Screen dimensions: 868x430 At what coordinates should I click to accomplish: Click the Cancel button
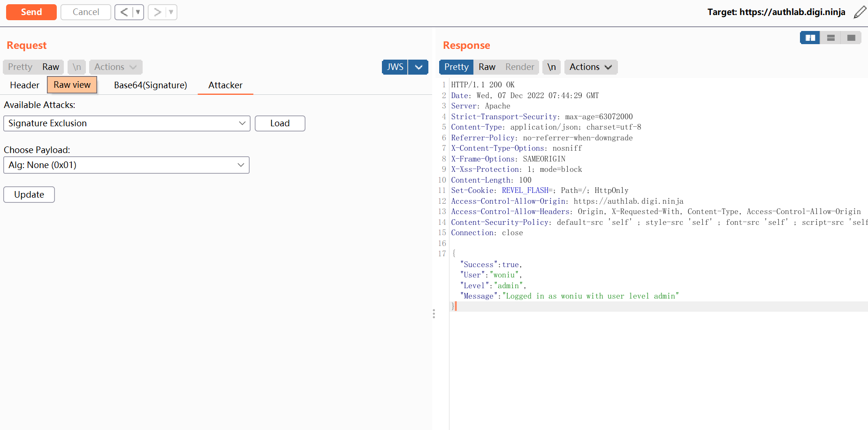point(86,12)
